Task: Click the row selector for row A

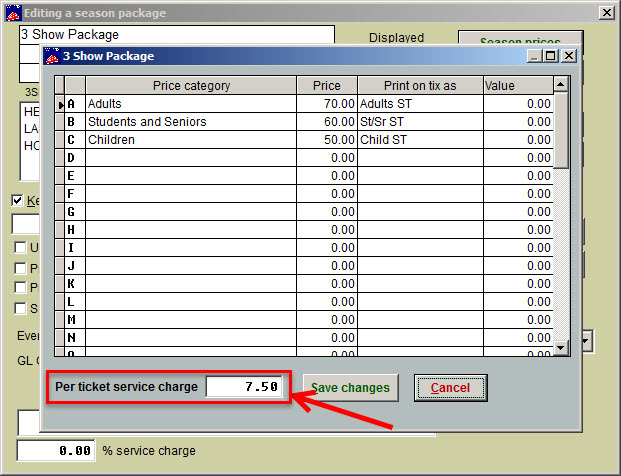Action: 60,104
